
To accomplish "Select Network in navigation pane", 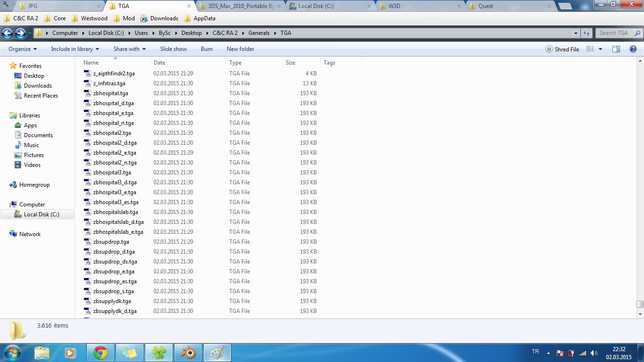I will (30, 234).
